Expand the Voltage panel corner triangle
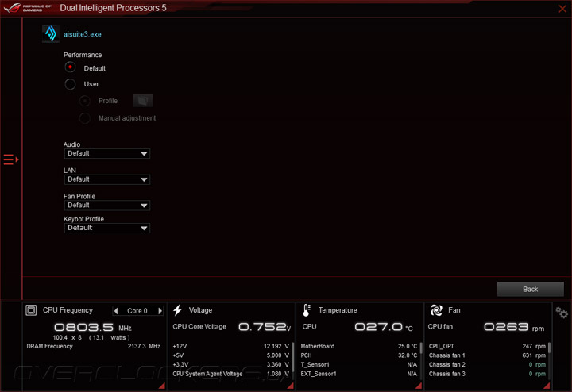Screen dimensions: 572x392 coord(291,386)
